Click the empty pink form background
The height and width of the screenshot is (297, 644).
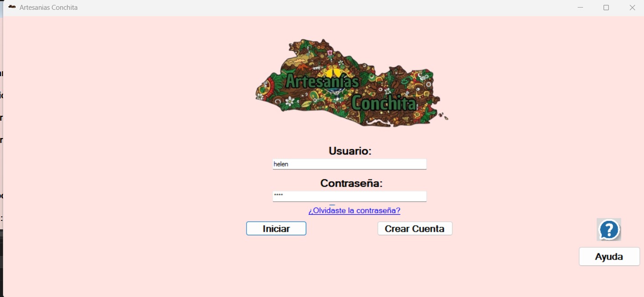tap(134, 178)
